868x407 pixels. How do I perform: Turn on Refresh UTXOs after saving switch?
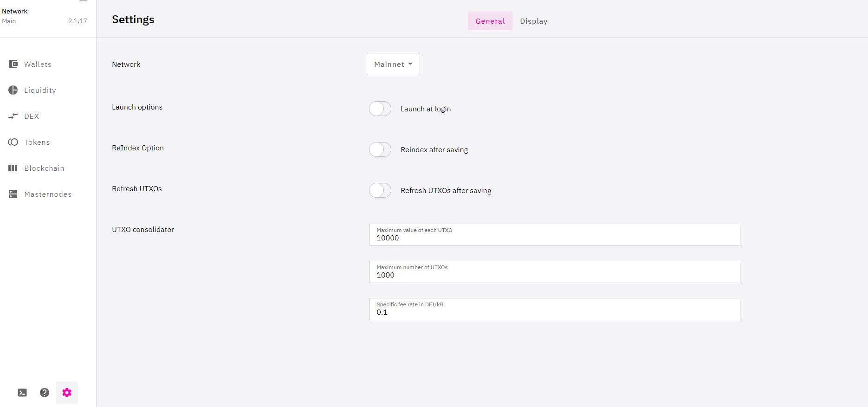(380, 190)
